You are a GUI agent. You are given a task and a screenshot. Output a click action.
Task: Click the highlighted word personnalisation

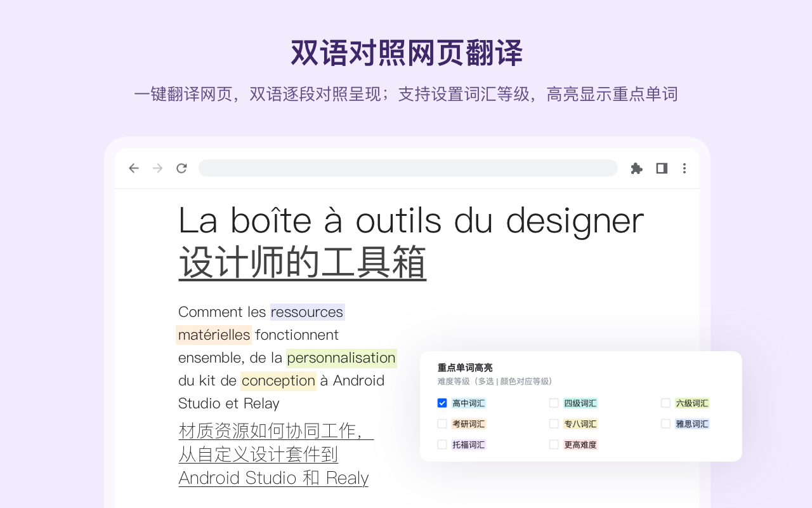(x=341, y=358)
